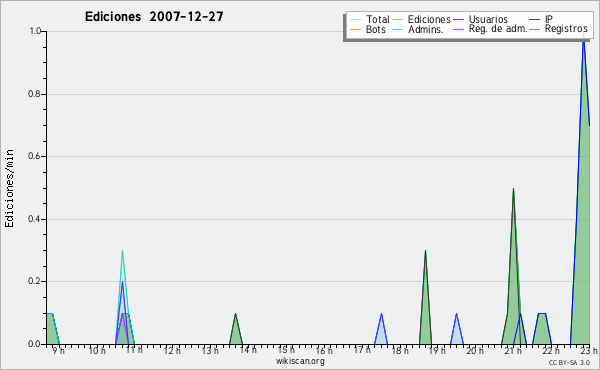Click the Ediciones/min y-axis label

point(9,188)
